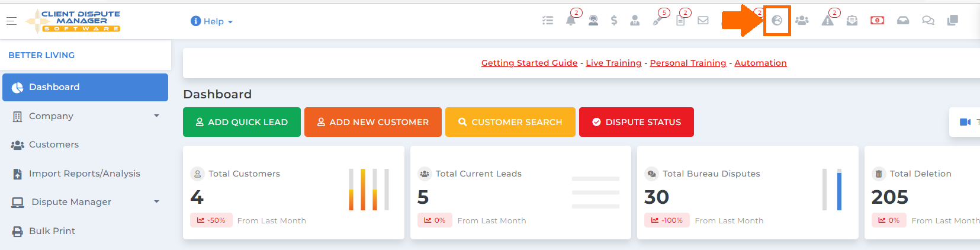Open the hamburger sidebar menu
The height and width of the screenshot is (250, 980).
click(x=11, y=21)
